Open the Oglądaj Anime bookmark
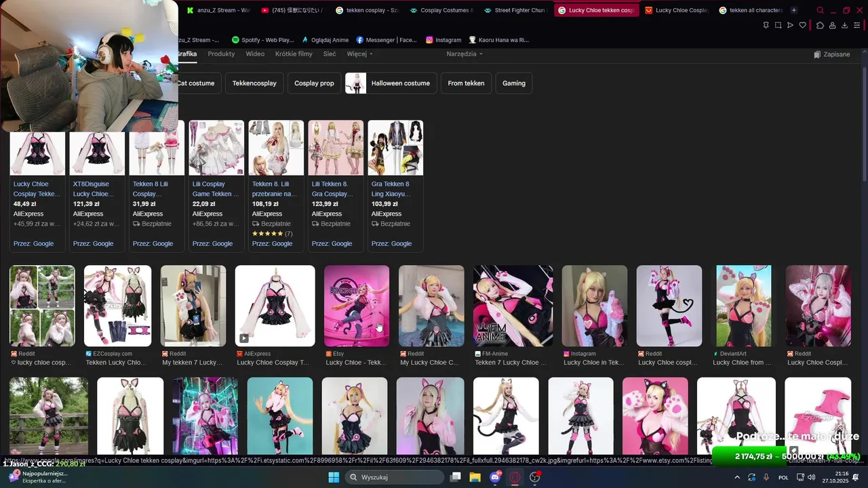The image size is (868, 488). (325, 40)
